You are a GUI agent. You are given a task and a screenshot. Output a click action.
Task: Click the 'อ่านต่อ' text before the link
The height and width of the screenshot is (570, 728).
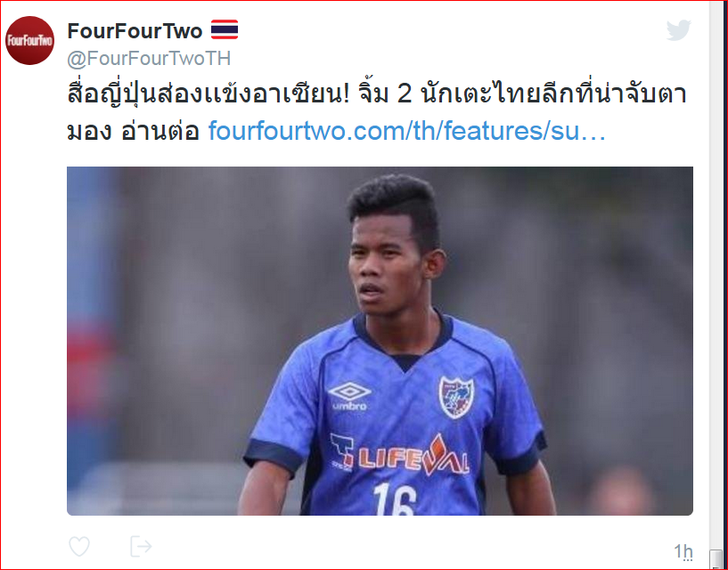(x=160, y=131)
